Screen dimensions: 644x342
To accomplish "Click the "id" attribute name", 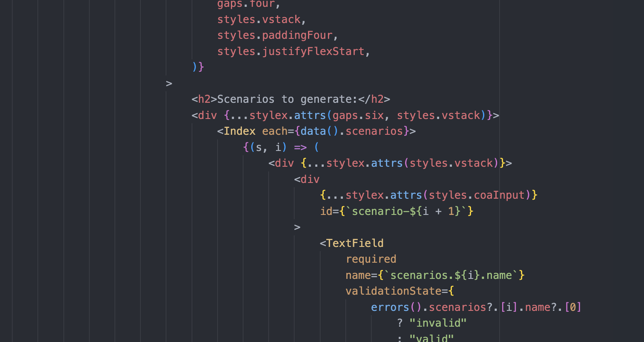I will tap(326, 211).
